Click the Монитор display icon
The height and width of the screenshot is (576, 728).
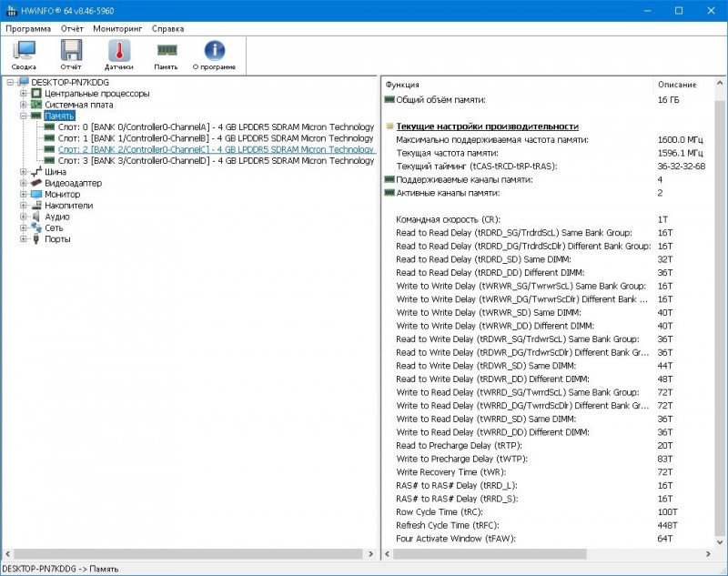click(x=36, y=194)
